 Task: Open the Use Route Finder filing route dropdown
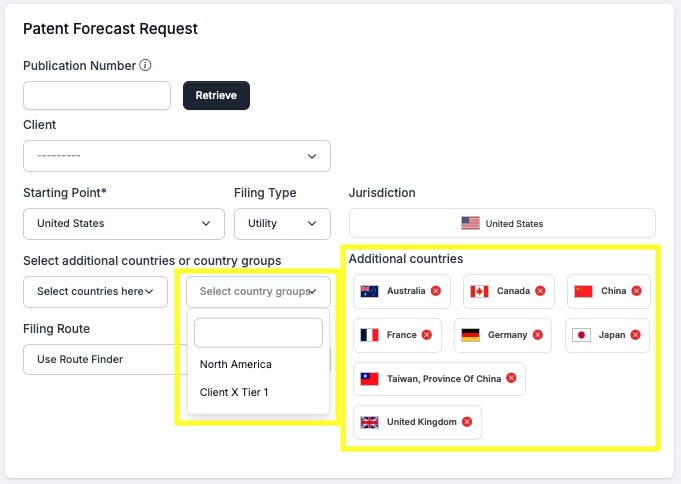pyautogui.click(x=106, y=360)
